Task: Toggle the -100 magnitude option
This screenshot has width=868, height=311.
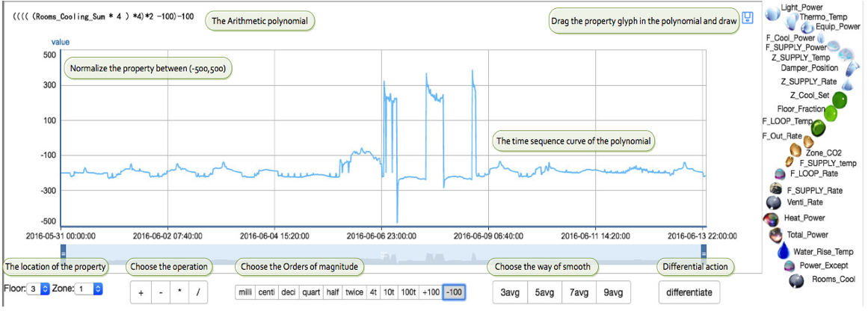Action: click(x=454, y=292)
